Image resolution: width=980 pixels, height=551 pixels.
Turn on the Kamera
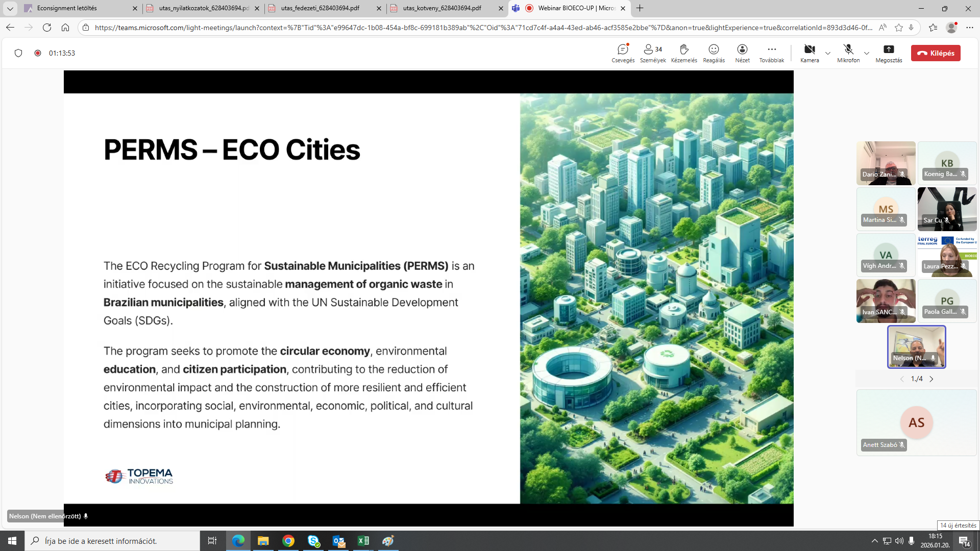pos(809,50)
